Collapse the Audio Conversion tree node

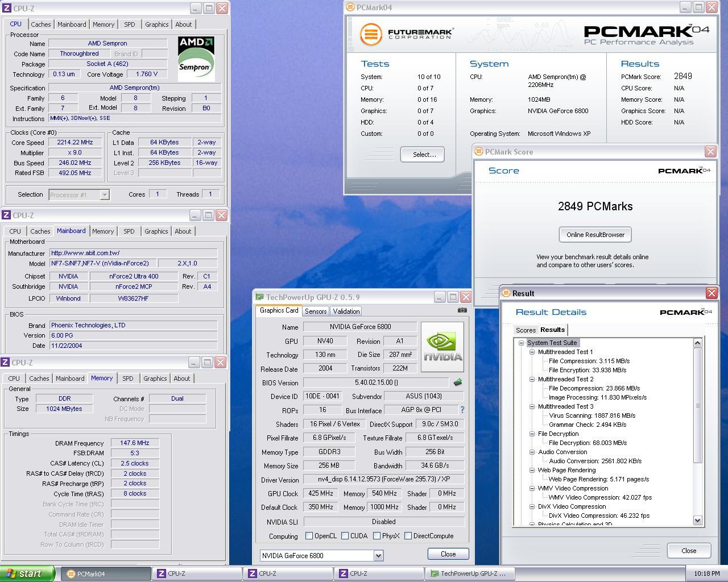coord(532,452)
